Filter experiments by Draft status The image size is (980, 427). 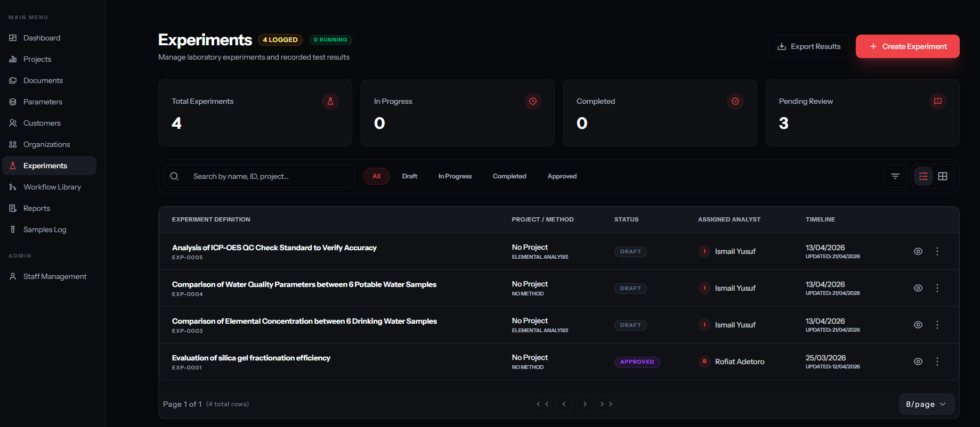tap(409, 176)
